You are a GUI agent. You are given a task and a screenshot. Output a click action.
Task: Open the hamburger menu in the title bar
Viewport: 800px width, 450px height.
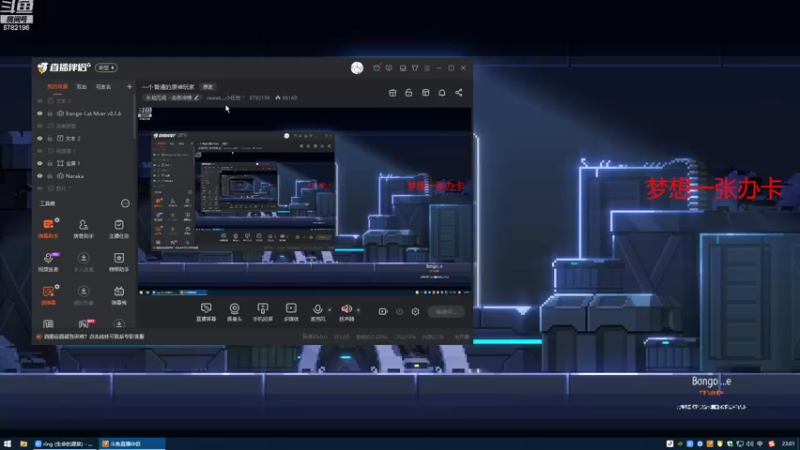point(427,68)
